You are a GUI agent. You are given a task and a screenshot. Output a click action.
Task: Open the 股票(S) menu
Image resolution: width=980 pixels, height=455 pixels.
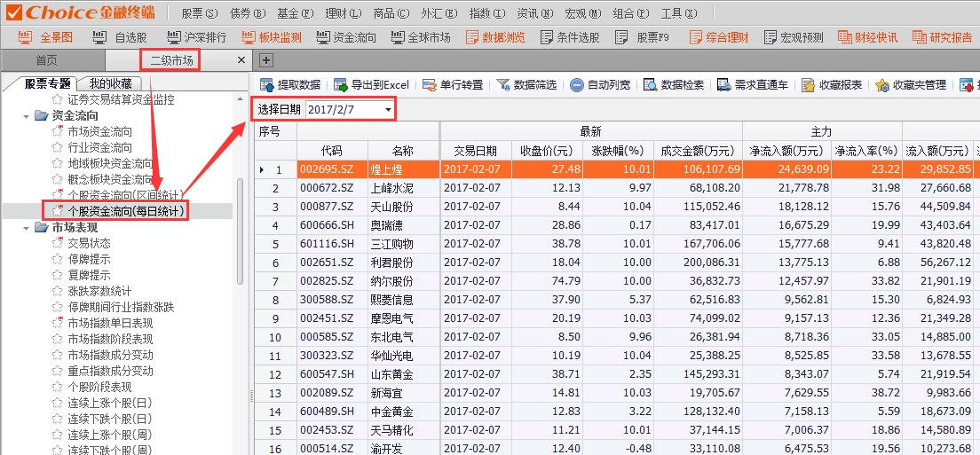click(x=199, y=13)
